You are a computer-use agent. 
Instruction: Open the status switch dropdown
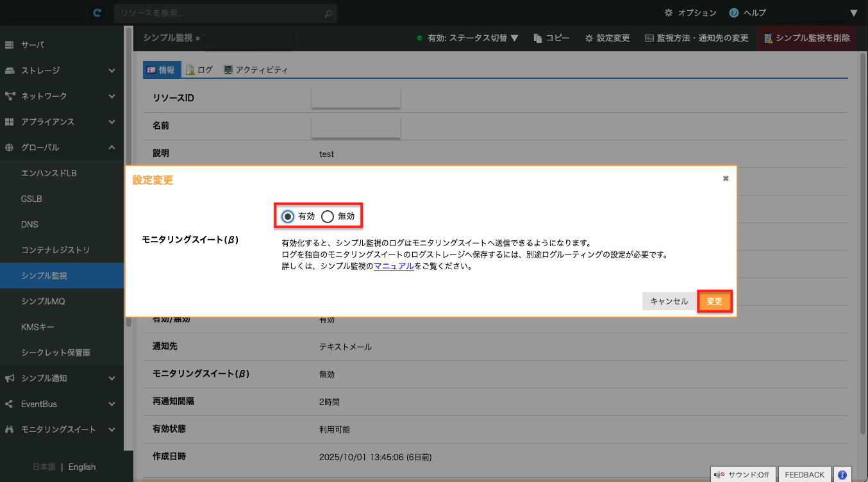tap(467, 38)
